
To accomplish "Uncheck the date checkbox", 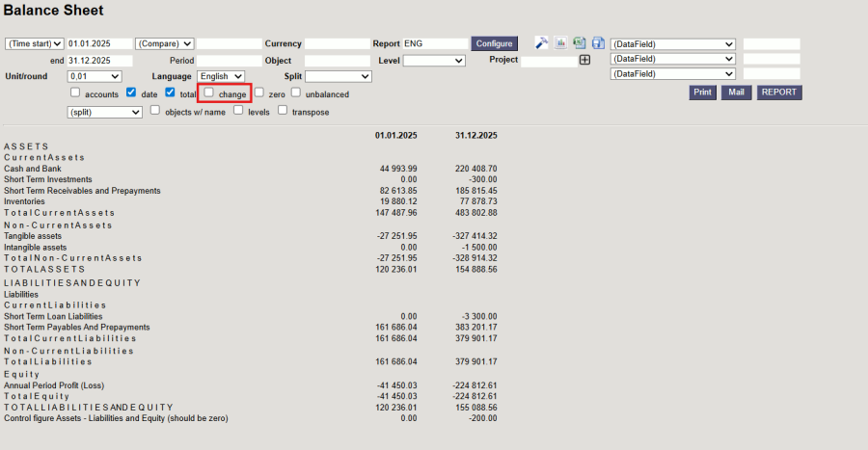I will (x=131, y=93).
